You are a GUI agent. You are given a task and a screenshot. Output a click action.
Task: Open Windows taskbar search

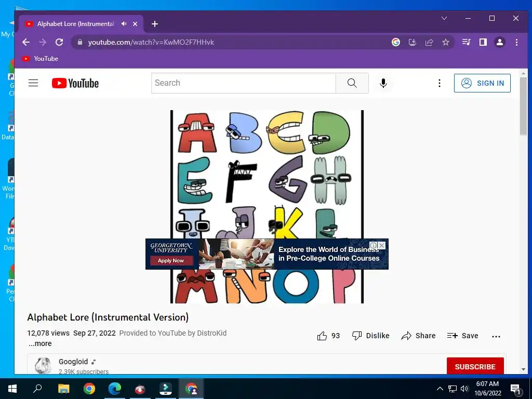[x=37, y=389]
